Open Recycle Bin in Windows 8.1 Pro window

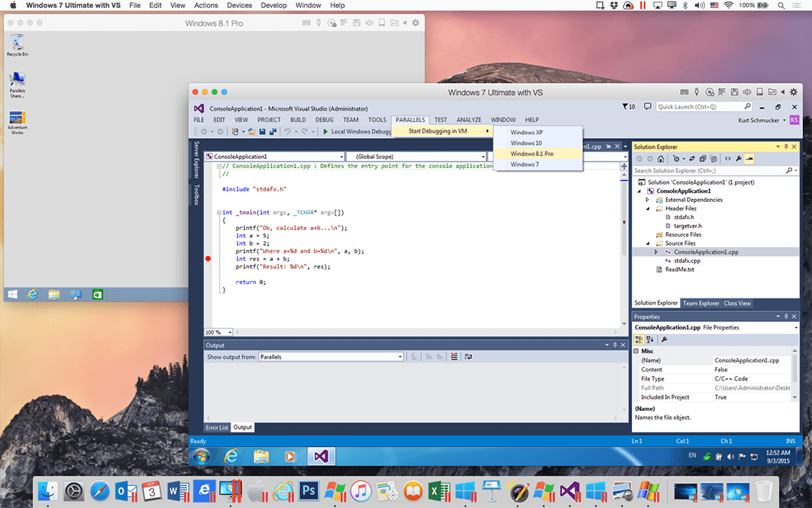[17, 45]
